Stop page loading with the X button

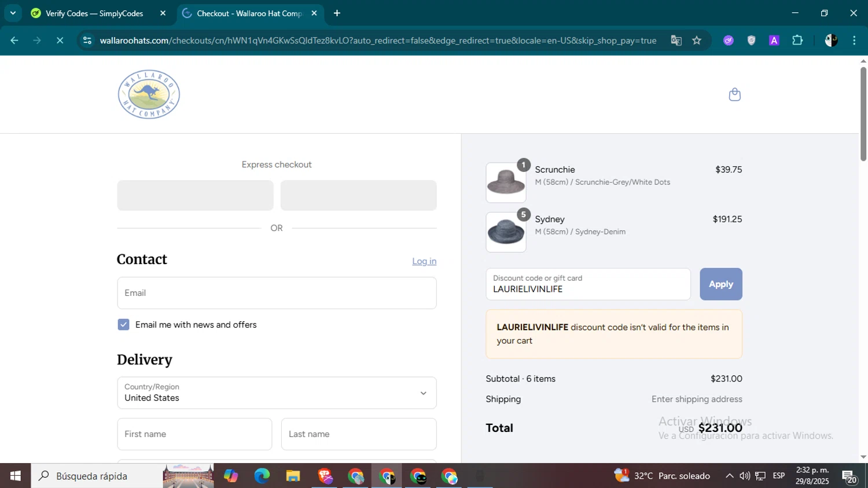coord(60,41)
